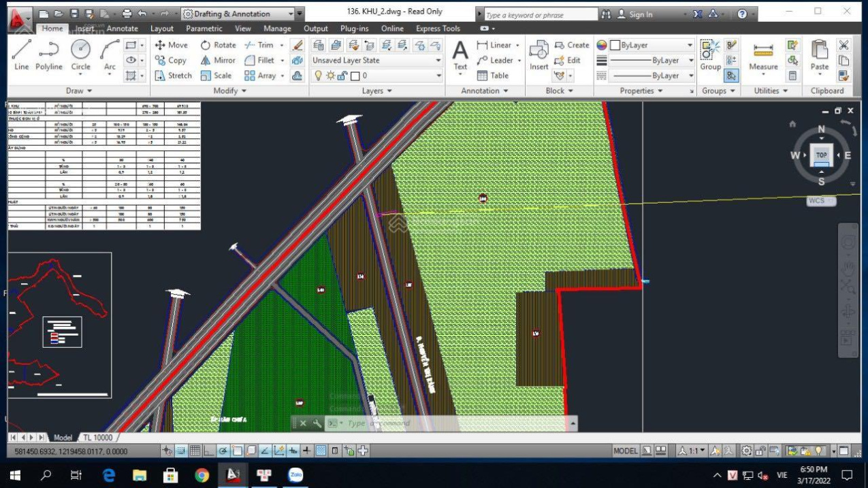Viewport: 868px width, 488px height.
Task: Toggle Grid Display in status bar
Action: coord(195,451)
